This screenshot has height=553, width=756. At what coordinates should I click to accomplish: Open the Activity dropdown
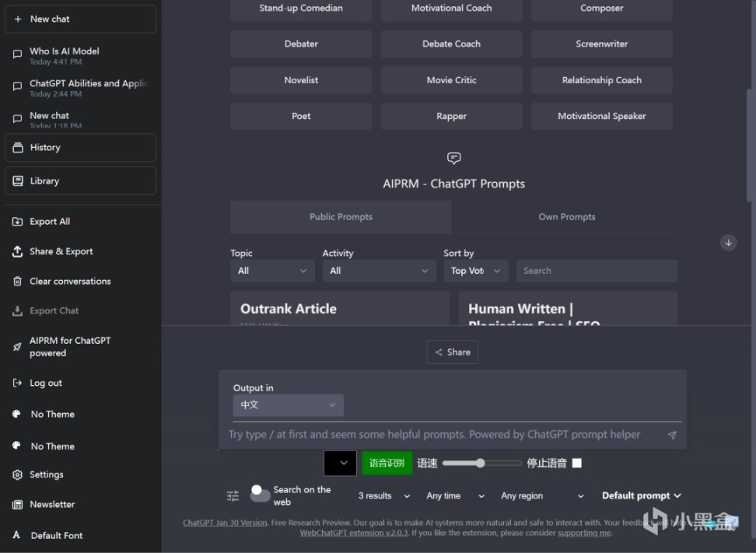pyautogui.click(x=379, y=271)
